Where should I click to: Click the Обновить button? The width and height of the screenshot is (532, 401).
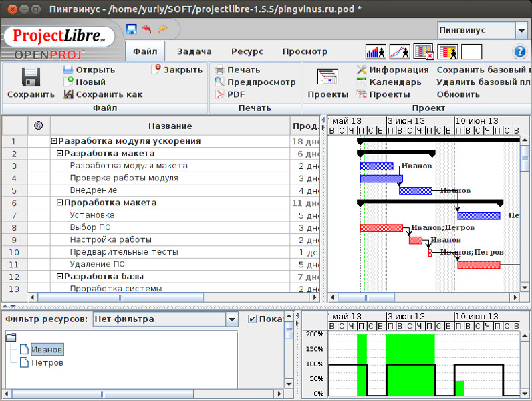click(458, 94)
